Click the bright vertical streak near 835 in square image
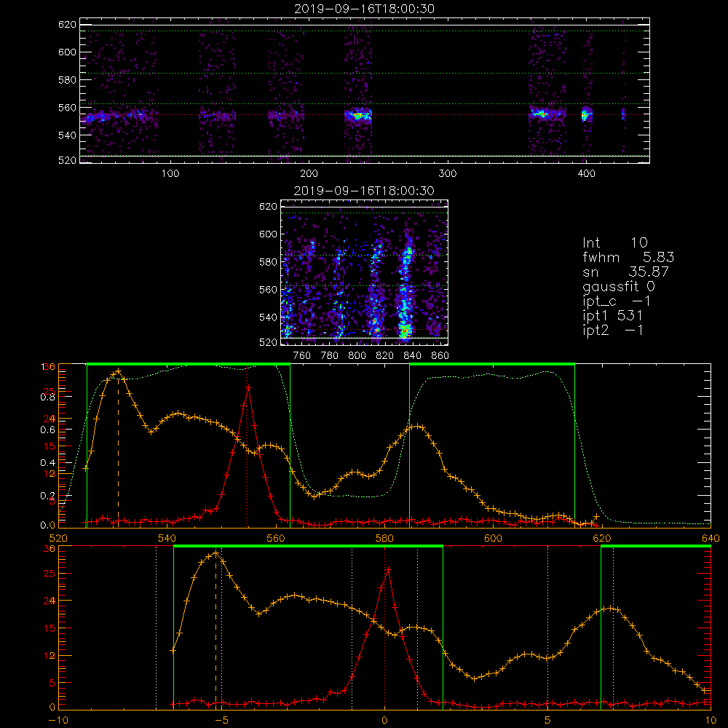Viewport: 728px width, 728px height. click(x=405, y=288)
